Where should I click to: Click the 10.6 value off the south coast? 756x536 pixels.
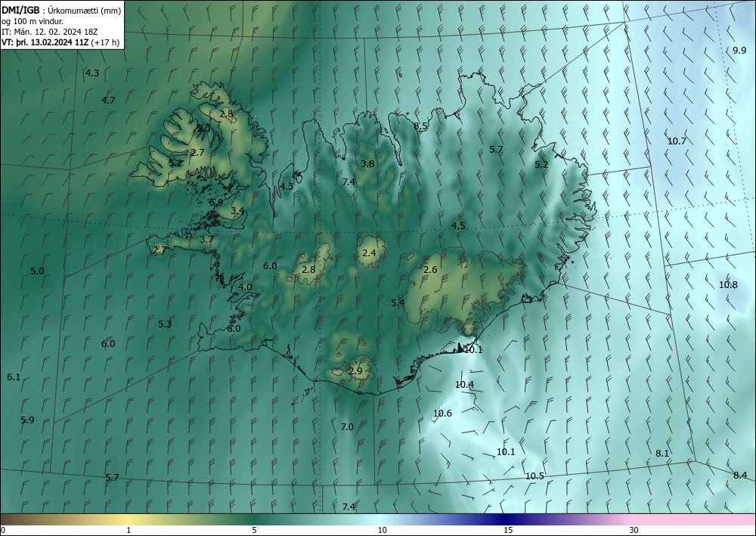tap(442, 414)
